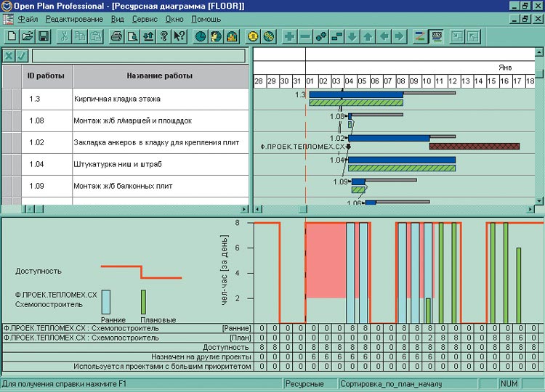
Task: Confirm entry with the green checkmark button
Action: click(x=23, y=56)
